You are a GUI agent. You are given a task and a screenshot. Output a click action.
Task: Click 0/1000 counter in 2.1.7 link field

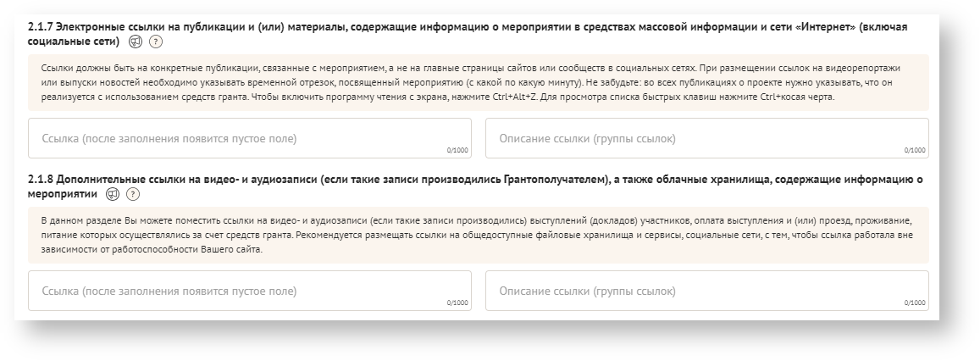click(457, 150)
